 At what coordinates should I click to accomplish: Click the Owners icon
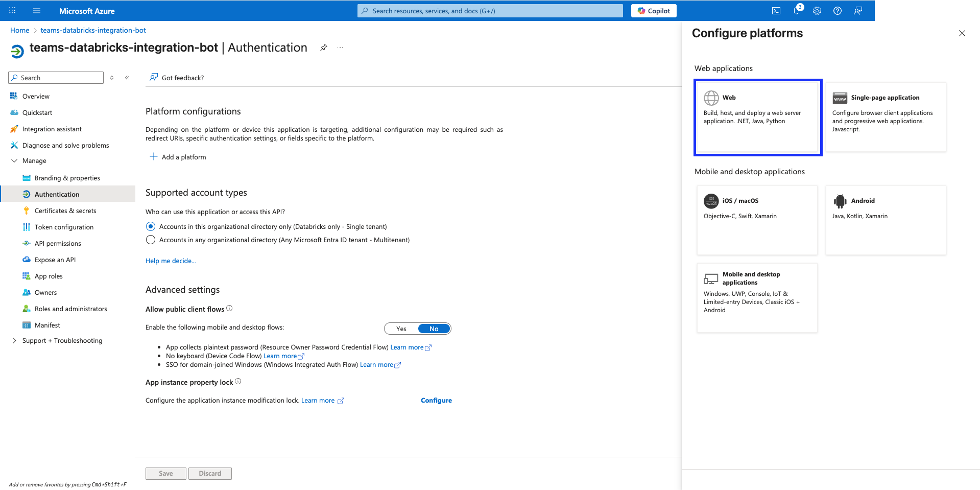(x=27, y=292)
